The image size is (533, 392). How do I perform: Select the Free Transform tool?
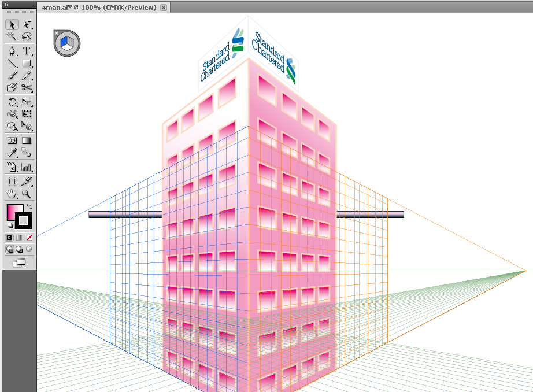27,114
